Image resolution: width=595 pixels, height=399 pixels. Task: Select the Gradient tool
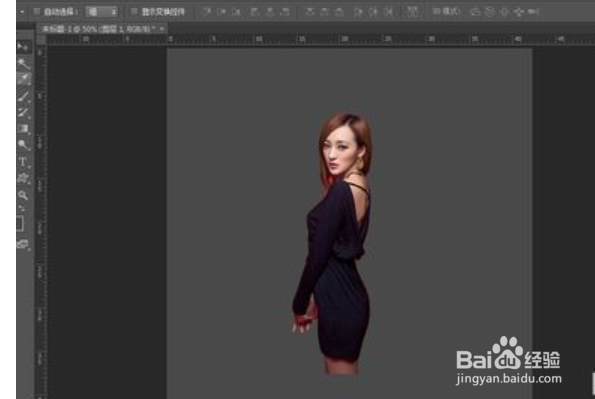23,129
